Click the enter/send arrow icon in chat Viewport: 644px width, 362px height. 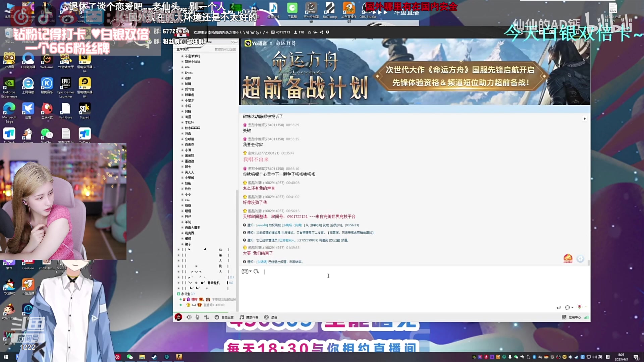click(558, 307)
